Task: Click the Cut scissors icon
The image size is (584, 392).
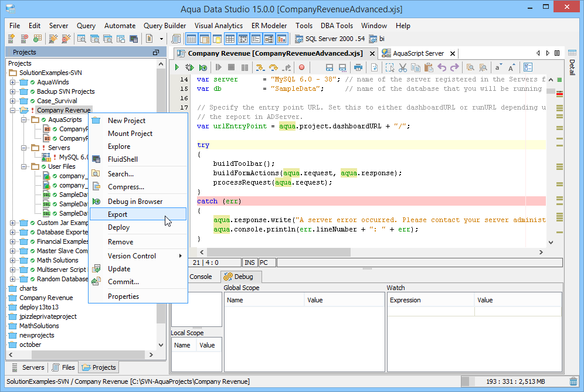Action: [x=403, y=67]
